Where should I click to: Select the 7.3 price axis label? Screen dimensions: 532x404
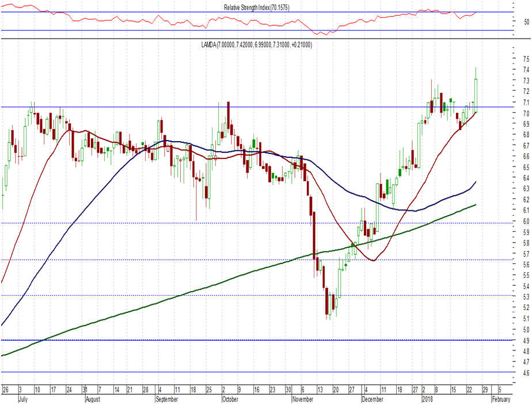(x=526, y=81)
